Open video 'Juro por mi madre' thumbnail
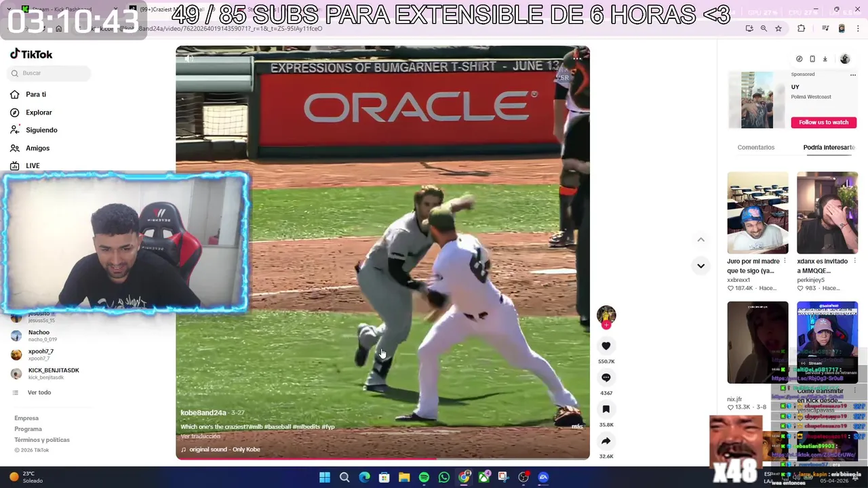Screen dimensions: 868x488 point(757,213)
